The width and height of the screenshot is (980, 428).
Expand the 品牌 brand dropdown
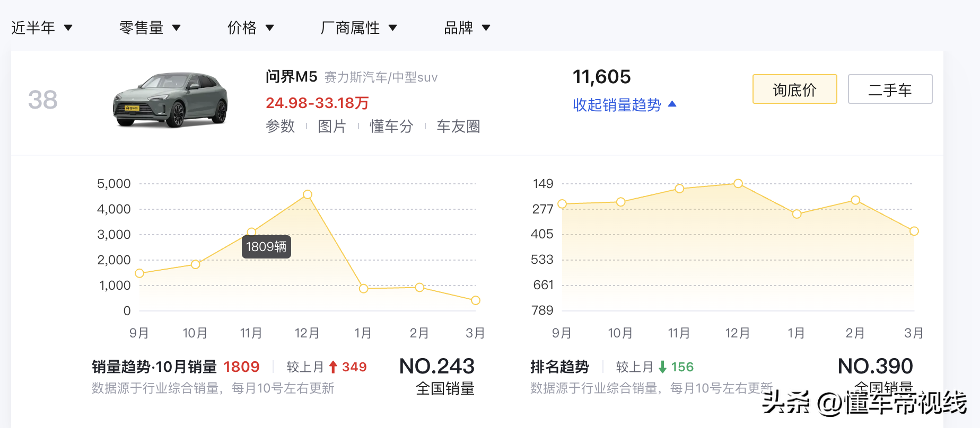[467, 28]
